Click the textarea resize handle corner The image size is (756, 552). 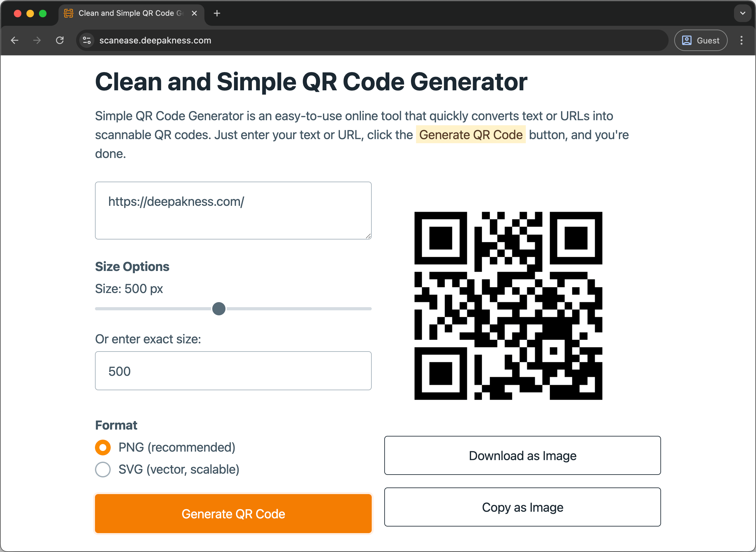click(368, 236)
